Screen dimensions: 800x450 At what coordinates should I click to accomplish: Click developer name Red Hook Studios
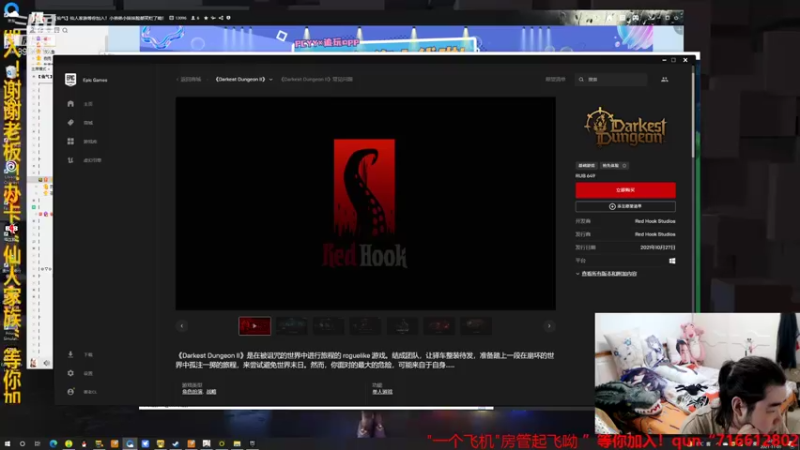tap(655, 221)
